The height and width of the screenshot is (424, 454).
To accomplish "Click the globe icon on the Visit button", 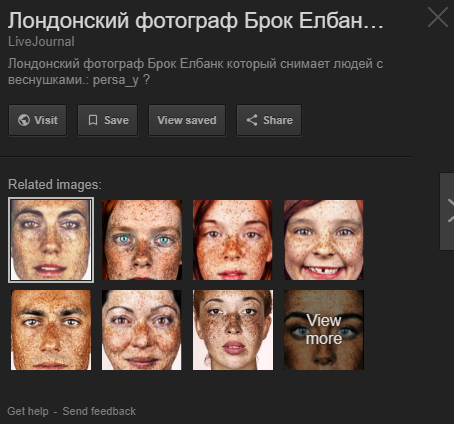I will pyautogui.click(x=24, y=120).
